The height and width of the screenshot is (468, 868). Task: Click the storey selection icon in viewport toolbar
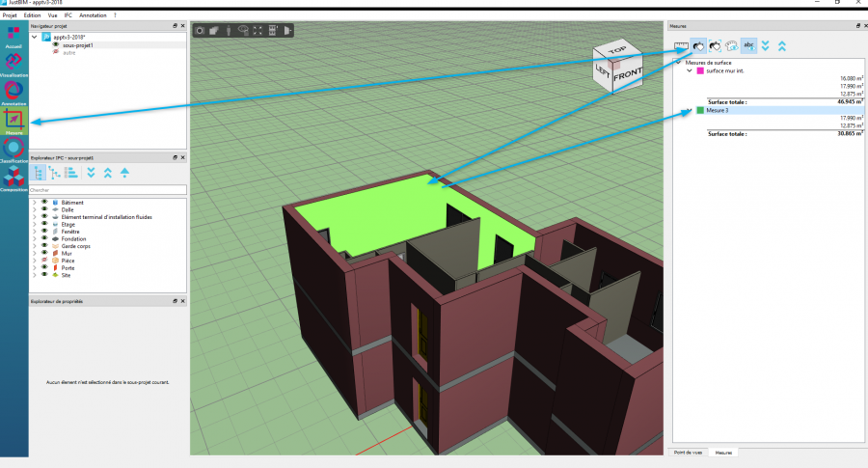[272, 31]
